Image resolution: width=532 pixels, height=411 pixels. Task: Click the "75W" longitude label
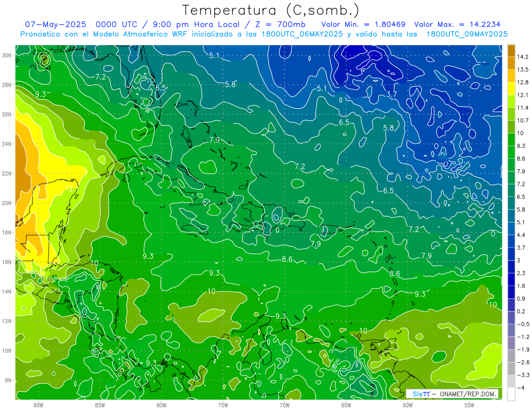point(223,405)
